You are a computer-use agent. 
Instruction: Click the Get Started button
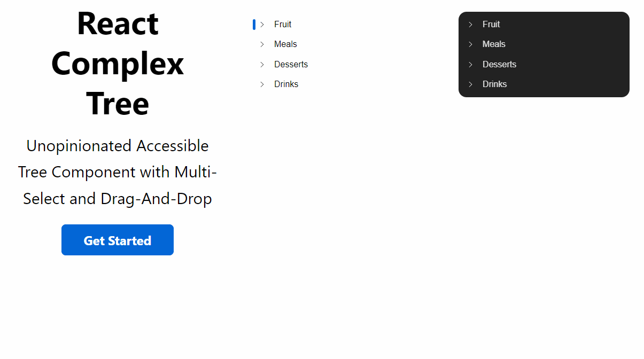pos(118,240)
